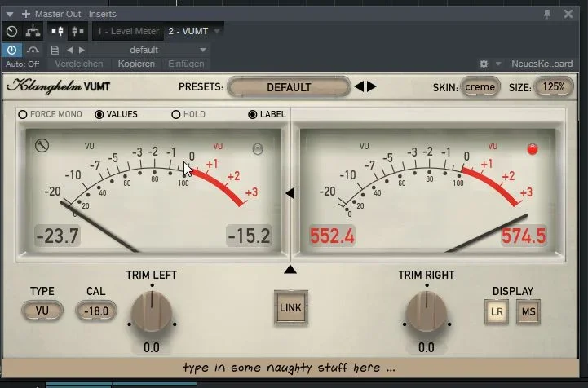
Task: Add a new insert with plus icon
Action: pos(26,14)
